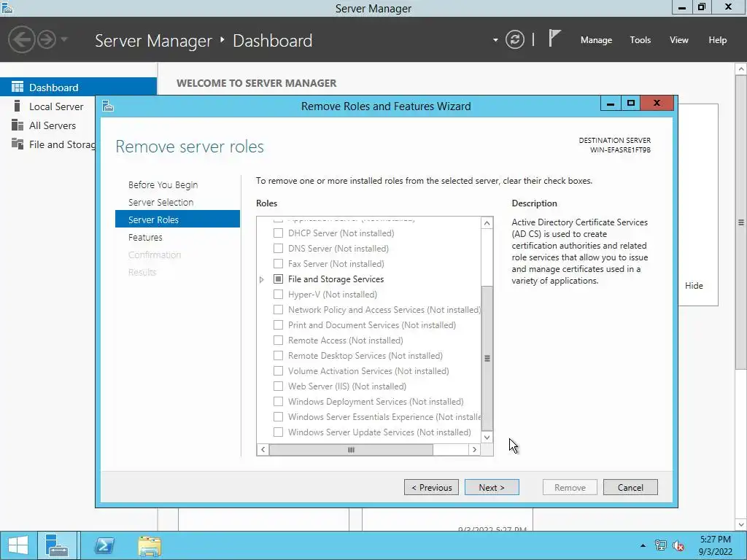Viewport: 747px width, 560px height.
Task: Close the Remove Roles and Features Wizard
Action: (657, 103)
